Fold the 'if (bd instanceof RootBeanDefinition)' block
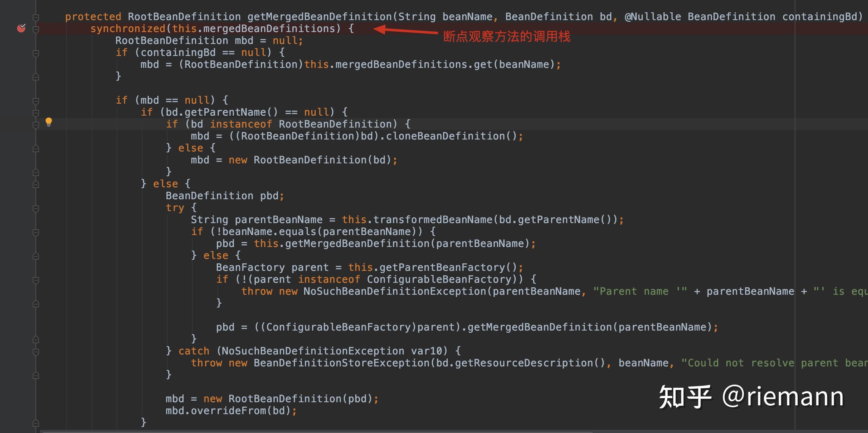Viewport: 868px width, 433px height. (36, 125)
